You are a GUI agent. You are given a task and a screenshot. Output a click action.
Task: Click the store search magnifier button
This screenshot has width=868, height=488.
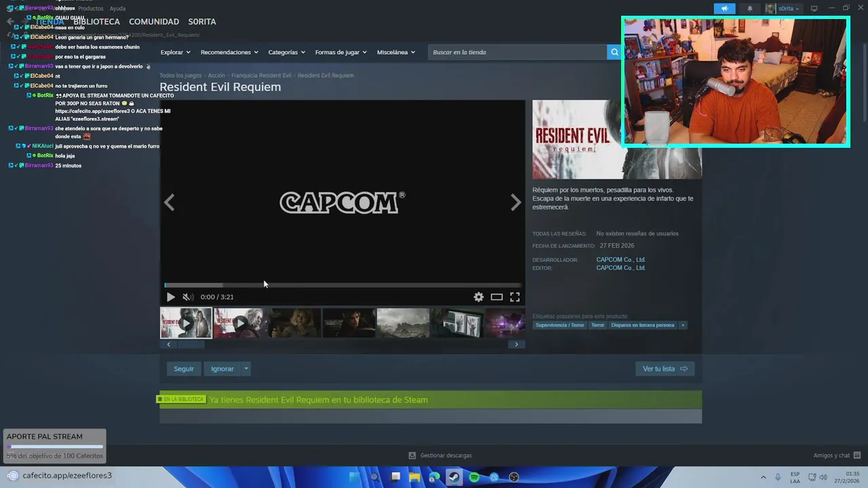(614, 52)
